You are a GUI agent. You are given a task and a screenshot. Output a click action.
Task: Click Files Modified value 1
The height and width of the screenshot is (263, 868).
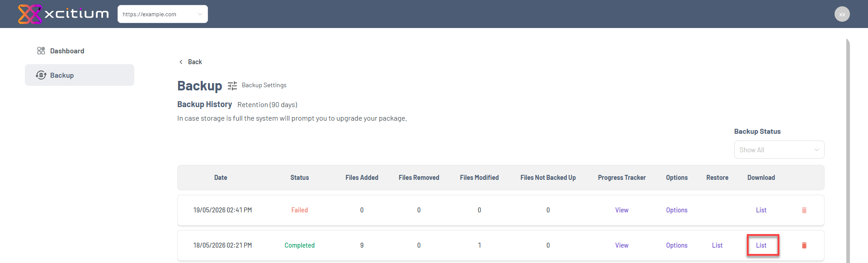(x=479, y=245)
